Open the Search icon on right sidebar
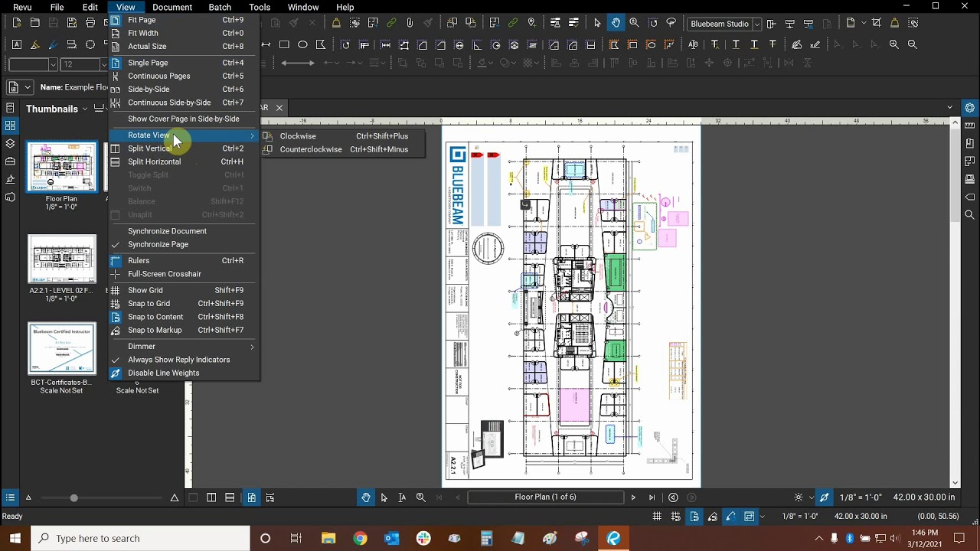The image size is (980, 551). point(970,215)
